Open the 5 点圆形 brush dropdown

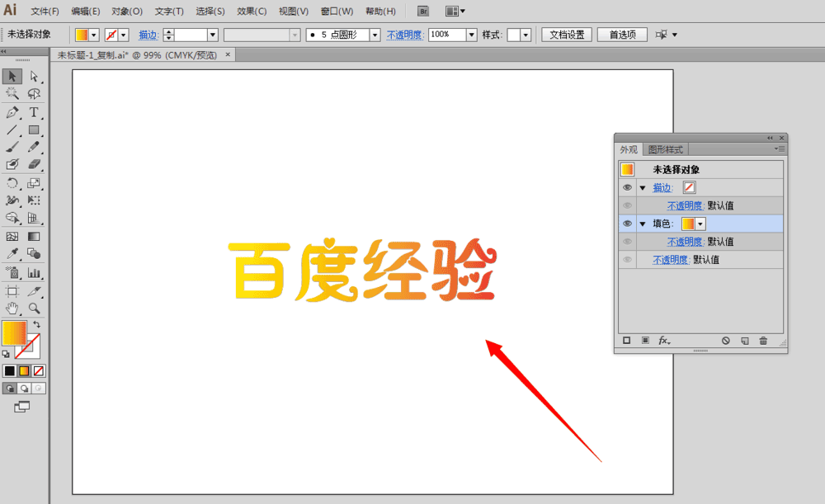point(375,35)
